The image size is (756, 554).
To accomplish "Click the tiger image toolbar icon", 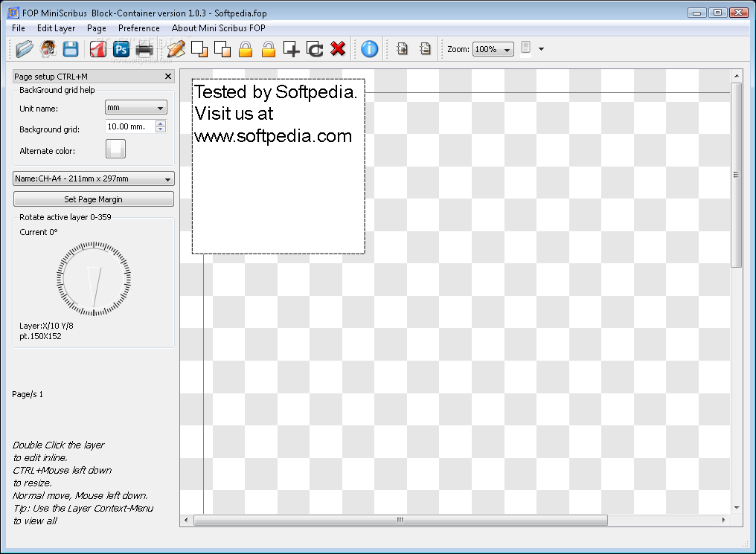I will click(x=48, y=48).
